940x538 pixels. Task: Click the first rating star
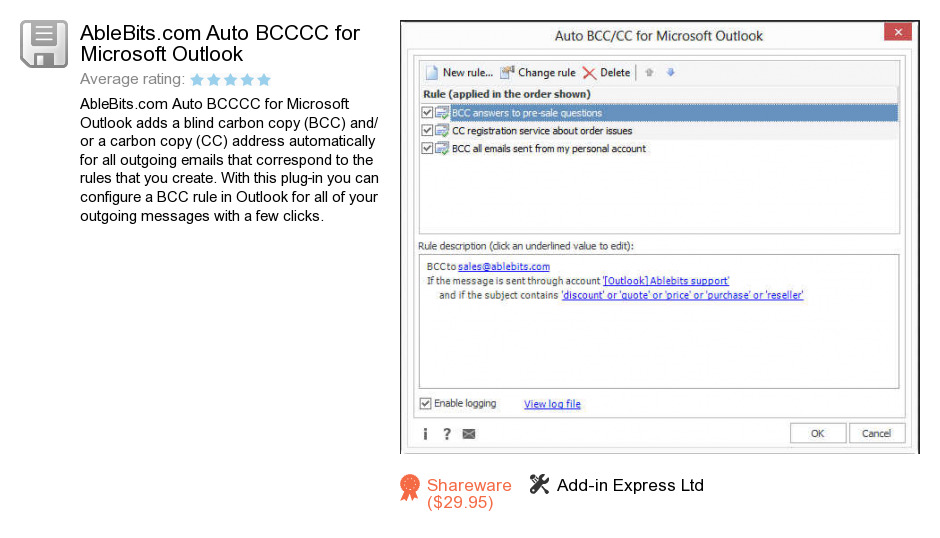[x=197, y=79]
